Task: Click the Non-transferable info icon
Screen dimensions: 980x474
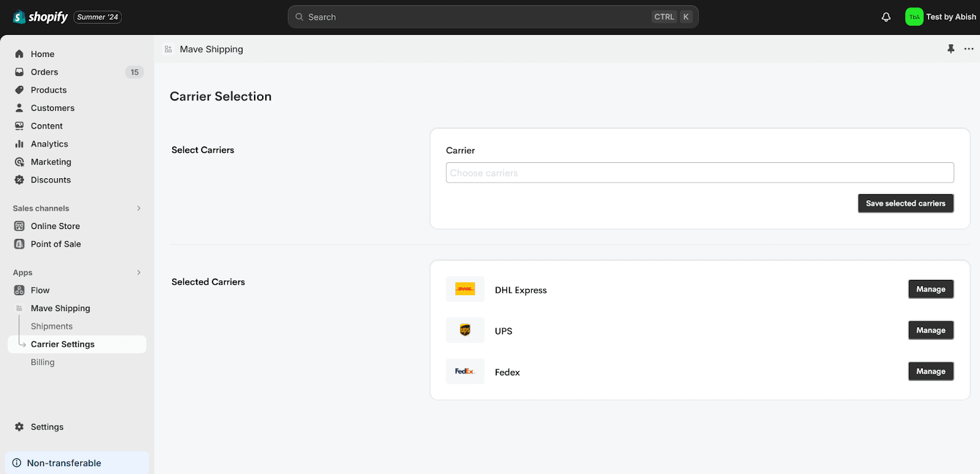Action: click(x=17, y=463)
